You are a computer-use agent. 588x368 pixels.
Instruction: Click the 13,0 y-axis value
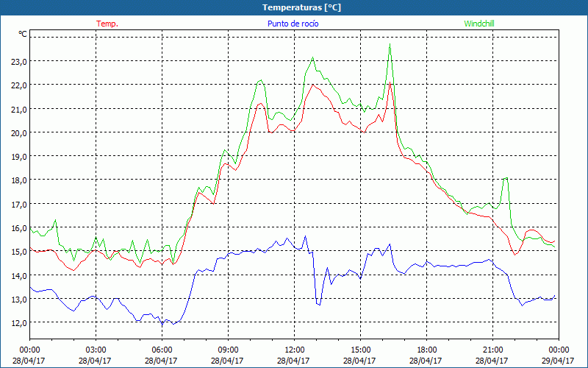[x=18, y=300]
